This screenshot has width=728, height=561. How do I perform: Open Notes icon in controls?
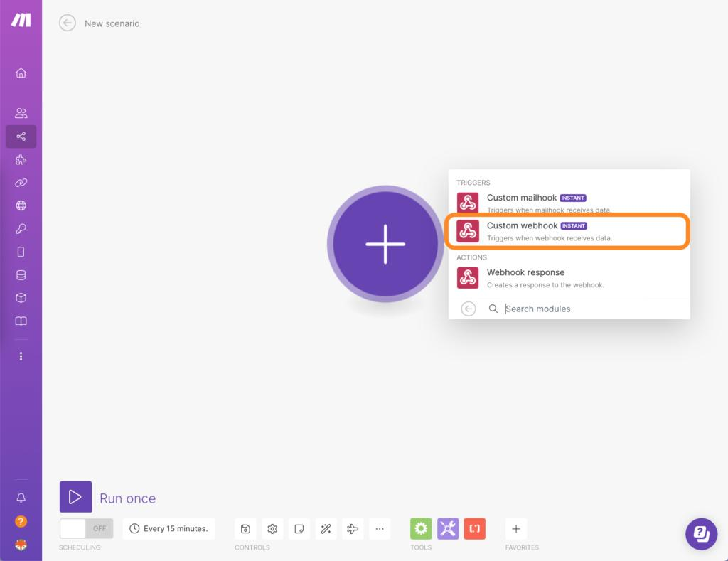(299, 529)
